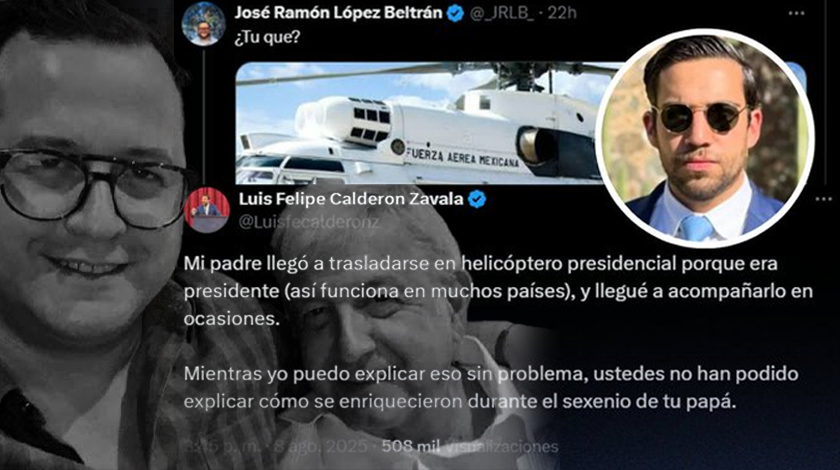
Task: Open more options on Luis Felipe's tweet
Action: click(x=823, y=199)
